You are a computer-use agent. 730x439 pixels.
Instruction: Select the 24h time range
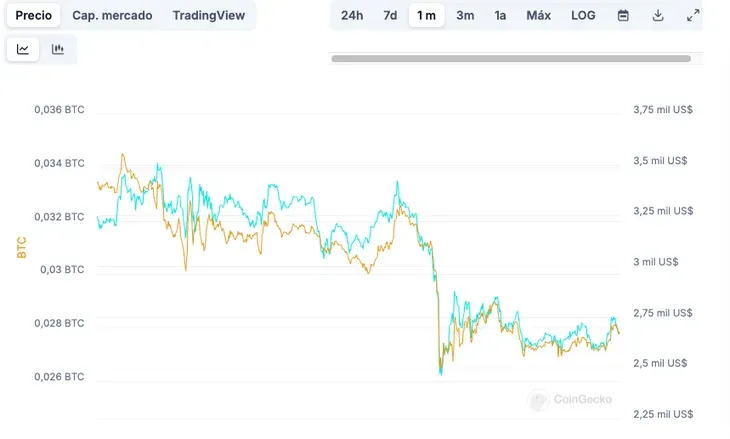(352, 16)
